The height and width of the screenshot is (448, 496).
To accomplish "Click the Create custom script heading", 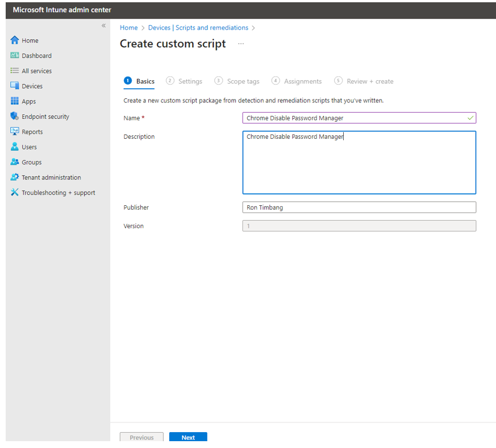I will coord(173,44).
